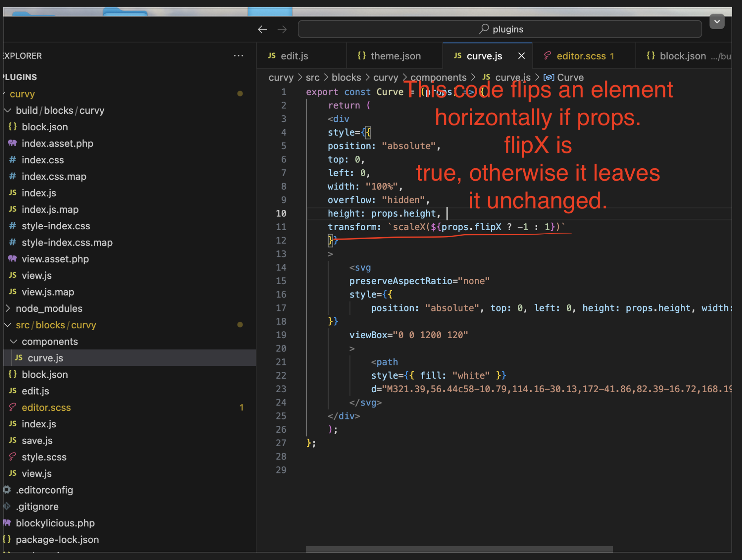742x560 pixels.
Task: Open block.json under src folder
Action: click(130, 374)
